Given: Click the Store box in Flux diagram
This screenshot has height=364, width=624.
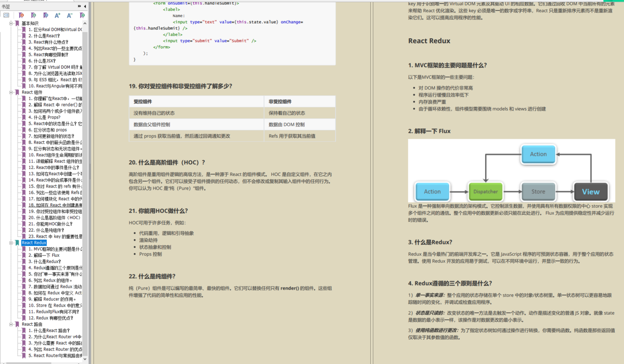Looking at the screenshot, I should [538, 191].
